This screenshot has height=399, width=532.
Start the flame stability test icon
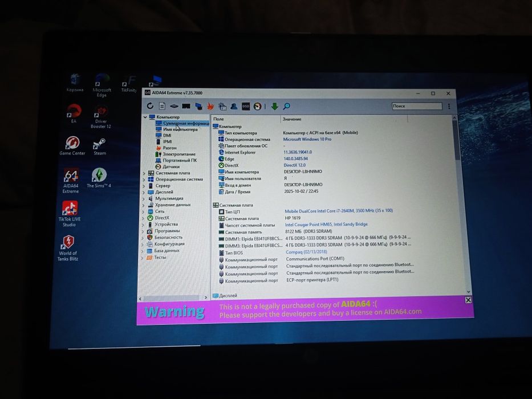pyautogui.click(x=210, y=107)
